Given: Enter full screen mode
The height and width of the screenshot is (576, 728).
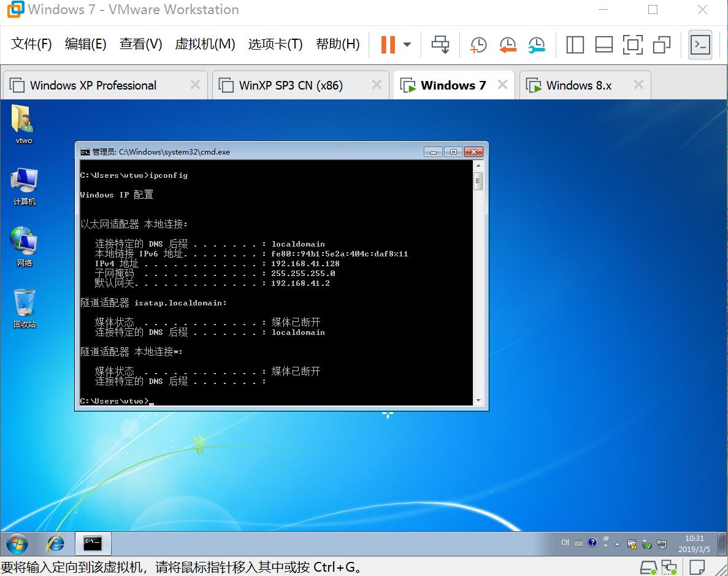Looking at the screenshot, I should 632,45.
